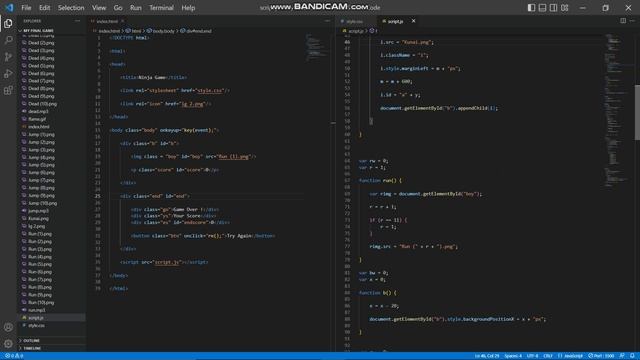Viewport: 640px width, 360px height.
Task: Toggle the secondary side bar
Action: (x=553, y=8)
